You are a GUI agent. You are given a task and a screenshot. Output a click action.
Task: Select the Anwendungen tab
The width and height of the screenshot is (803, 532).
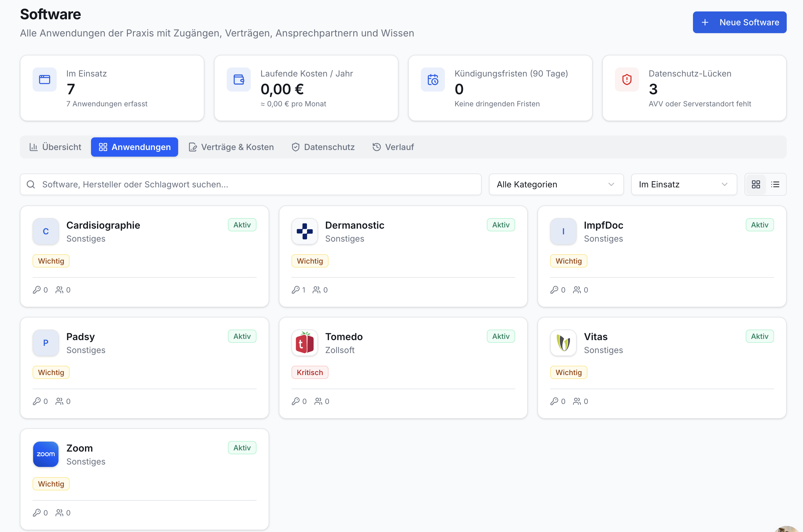tap(134, 147)
